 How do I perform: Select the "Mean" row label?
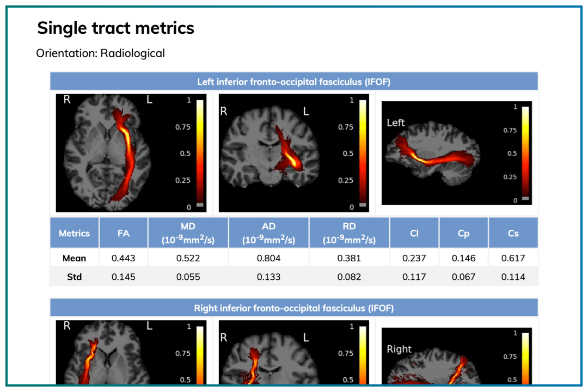click(74, 258)
